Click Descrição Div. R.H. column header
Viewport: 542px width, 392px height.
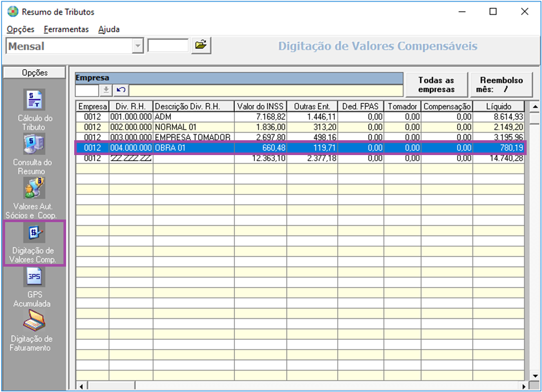(193, 106)
